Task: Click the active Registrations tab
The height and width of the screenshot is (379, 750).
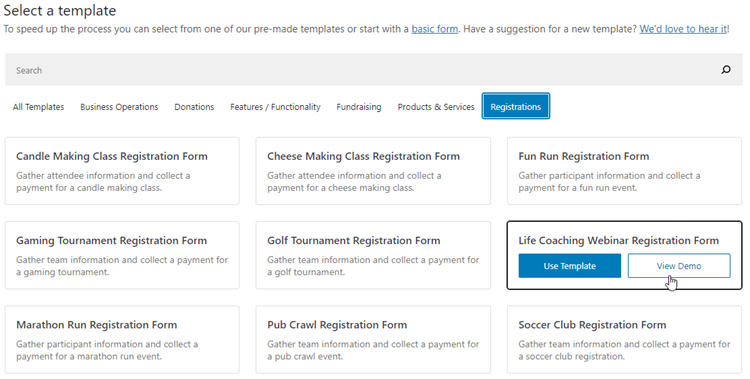Action: tap(516, 106)
